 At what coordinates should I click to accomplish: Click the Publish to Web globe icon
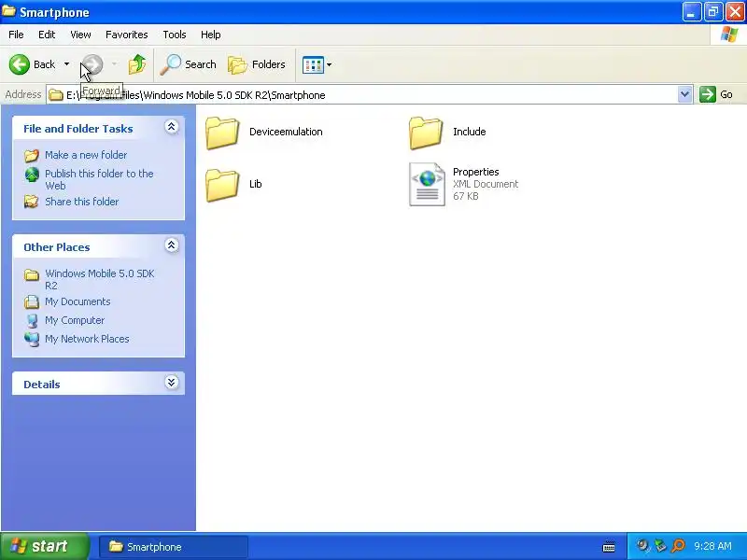coord(32,175)
